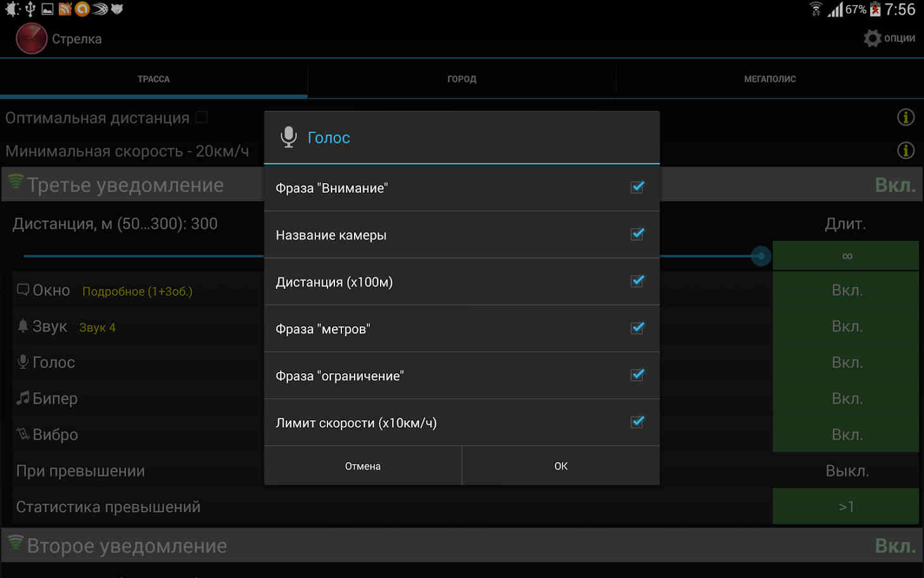Image resolution: width=924 pixels, height=578 pixels.
Task: Uncheck the Фраза "Внимание" checkbox
Action: 637,188
